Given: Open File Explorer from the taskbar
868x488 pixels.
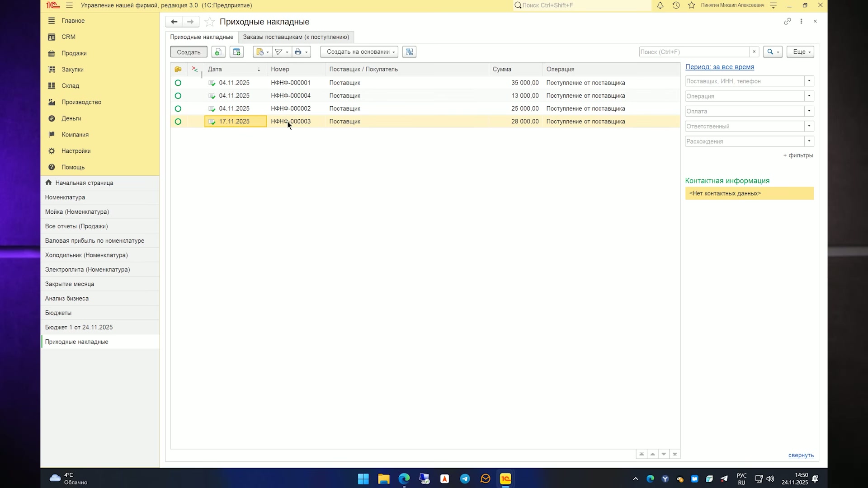Looking at the screenshot, I should pos(384,479).
